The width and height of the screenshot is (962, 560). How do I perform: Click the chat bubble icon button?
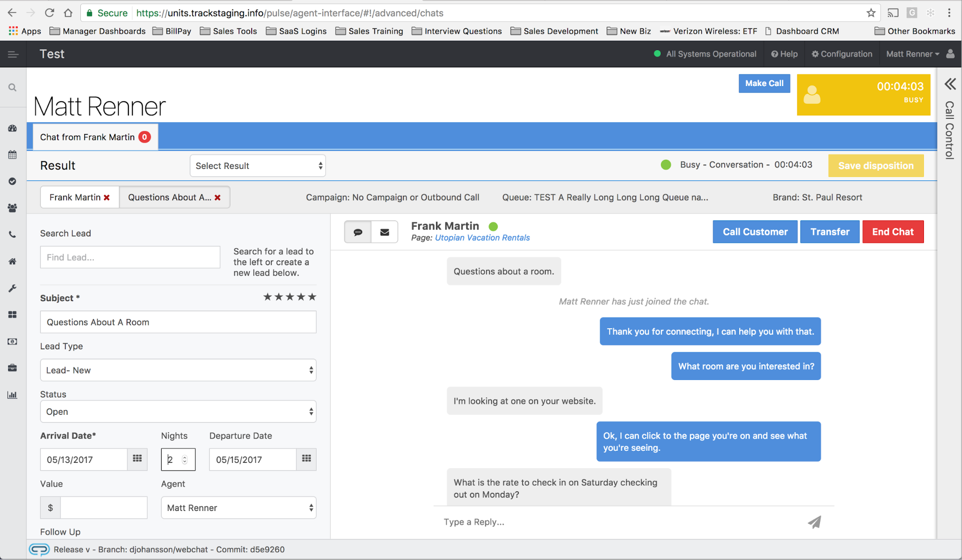[x=358, y=232]
